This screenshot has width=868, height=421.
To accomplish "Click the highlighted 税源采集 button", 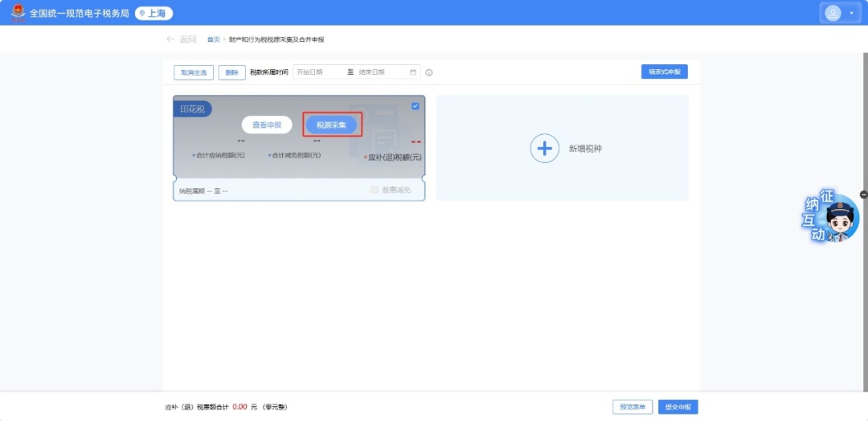I will click(x=331, y=125).
